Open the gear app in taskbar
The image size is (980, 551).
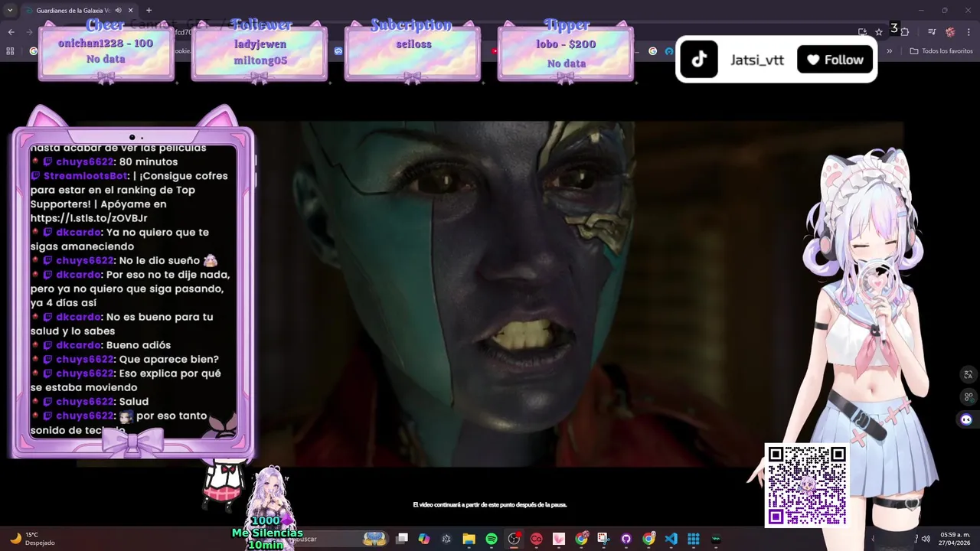point(446,539)
